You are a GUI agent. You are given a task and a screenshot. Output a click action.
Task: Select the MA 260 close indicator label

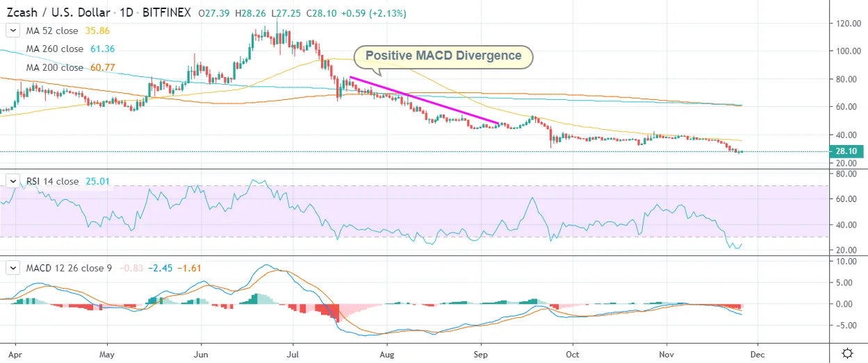pyautogui.click(x=57, y=49)
